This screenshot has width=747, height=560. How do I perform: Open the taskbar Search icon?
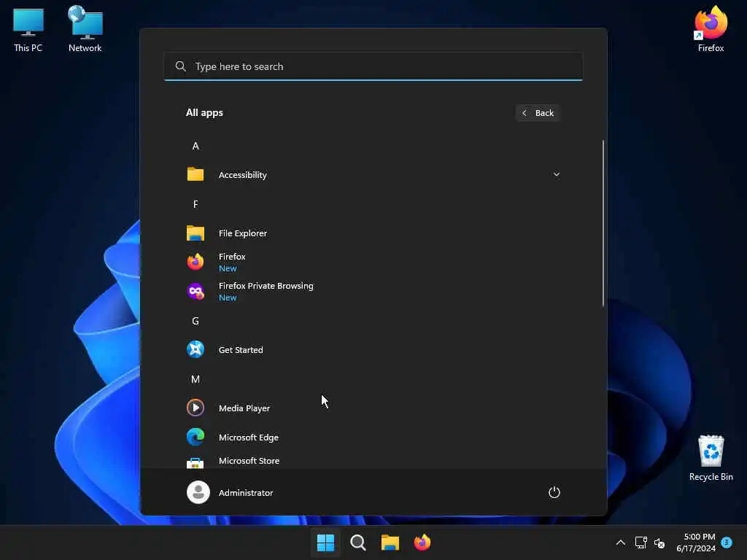tap(357, 542)
